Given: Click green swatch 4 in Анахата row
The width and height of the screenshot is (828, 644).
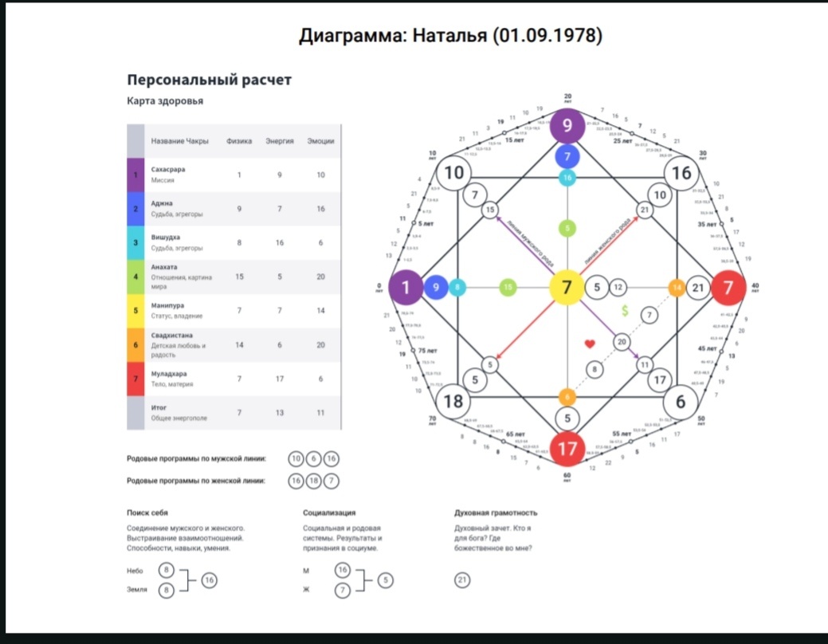Looking at the screenshot, I should pyautogui.click(x=135, y=277).
